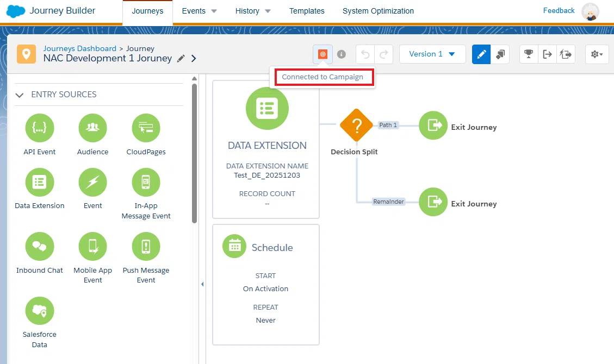Click Exit Journey icon on Remainder path
This screenshot has width=614, height=364.
(x=433, y=202)
